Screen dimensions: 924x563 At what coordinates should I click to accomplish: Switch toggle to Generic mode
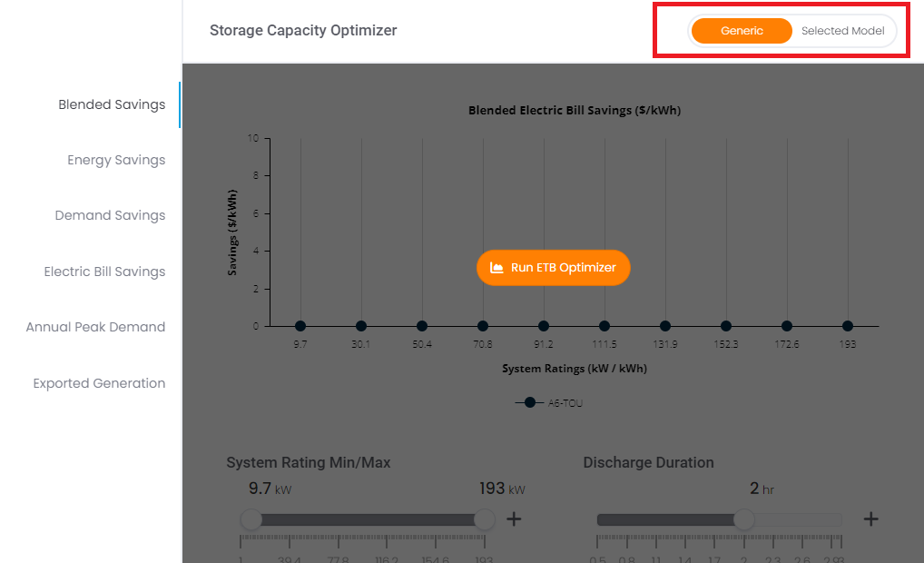(742, 31)
